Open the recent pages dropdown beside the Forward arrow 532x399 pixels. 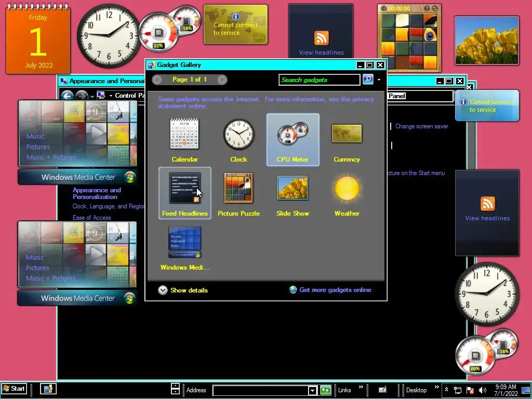click(92, 97)
